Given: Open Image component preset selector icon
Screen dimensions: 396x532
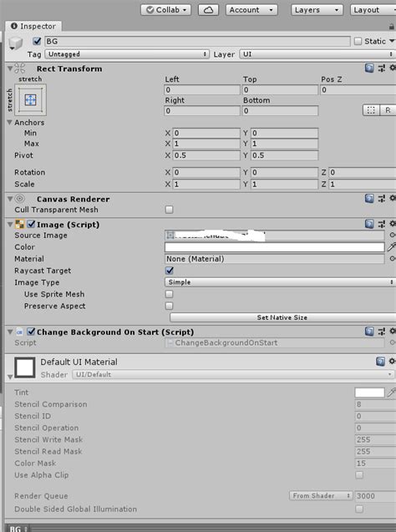Looking at the screenshot, I should click(382, 224).
